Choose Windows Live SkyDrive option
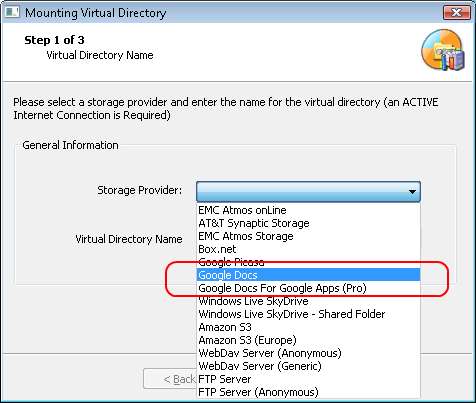Screen dimensions: 476x403 click(x=308, y=301)
